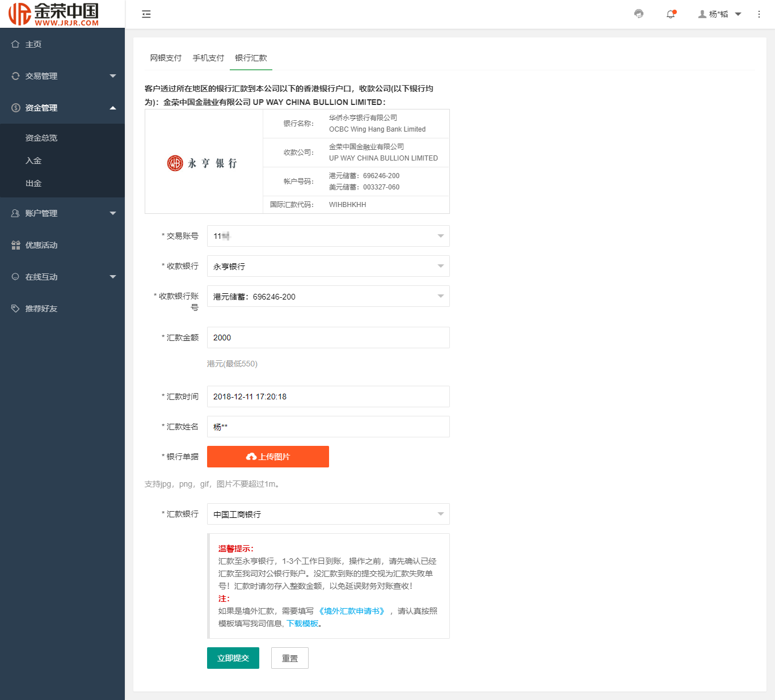The width and height of the screenshot is (775, 700).
Task: Switch to the 网银支付 tab
Action: pyautogui.click(x=166, y=58)
